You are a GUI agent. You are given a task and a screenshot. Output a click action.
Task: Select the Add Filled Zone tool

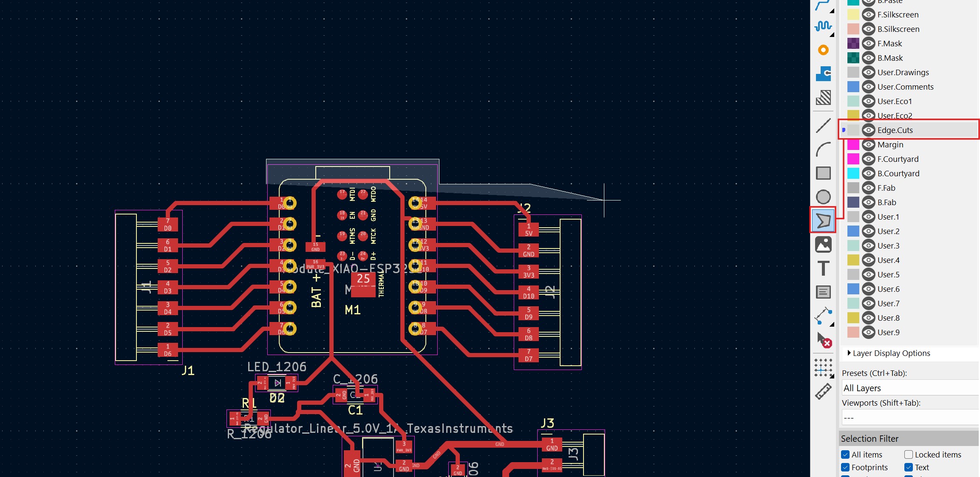(823, 74)
